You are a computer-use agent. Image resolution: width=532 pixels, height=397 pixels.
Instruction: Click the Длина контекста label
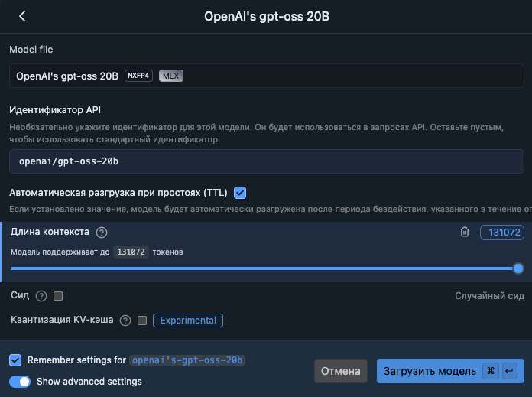pyautogui.click(x=50, y=232)
